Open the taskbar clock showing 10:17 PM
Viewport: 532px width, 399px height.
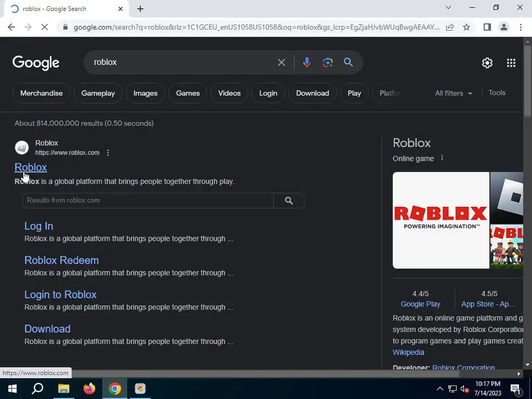click(487, 389)
